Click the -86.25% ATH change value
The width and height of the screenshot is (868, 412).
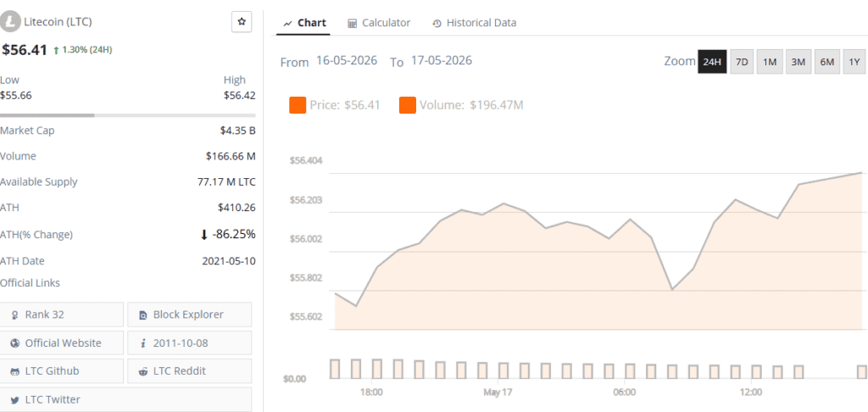234,234
